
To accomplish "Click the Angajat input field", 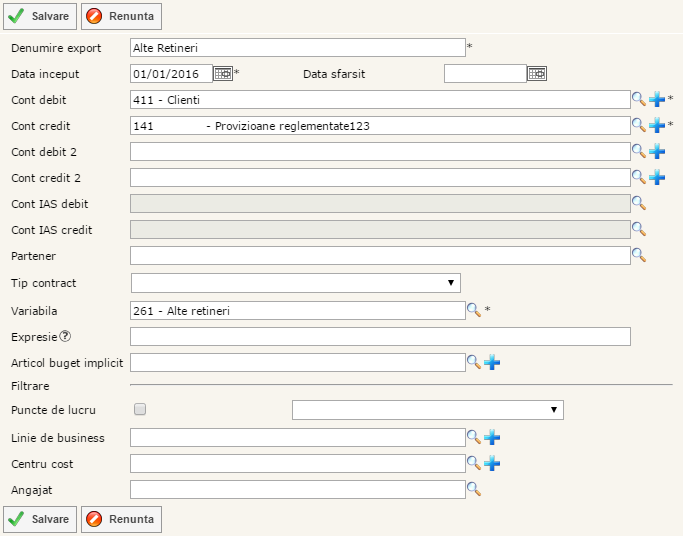I will (x=298, y=489).
